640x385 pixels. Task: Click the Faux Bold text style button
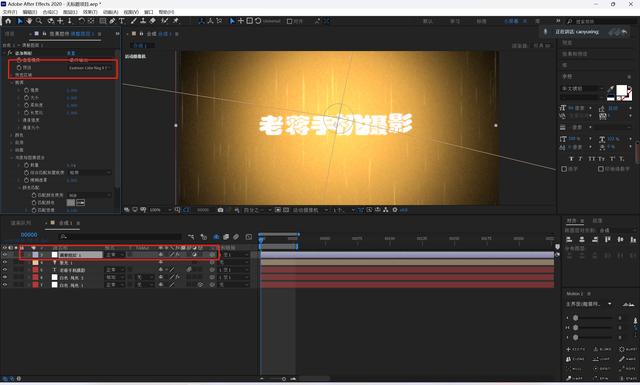click(571, 158)
